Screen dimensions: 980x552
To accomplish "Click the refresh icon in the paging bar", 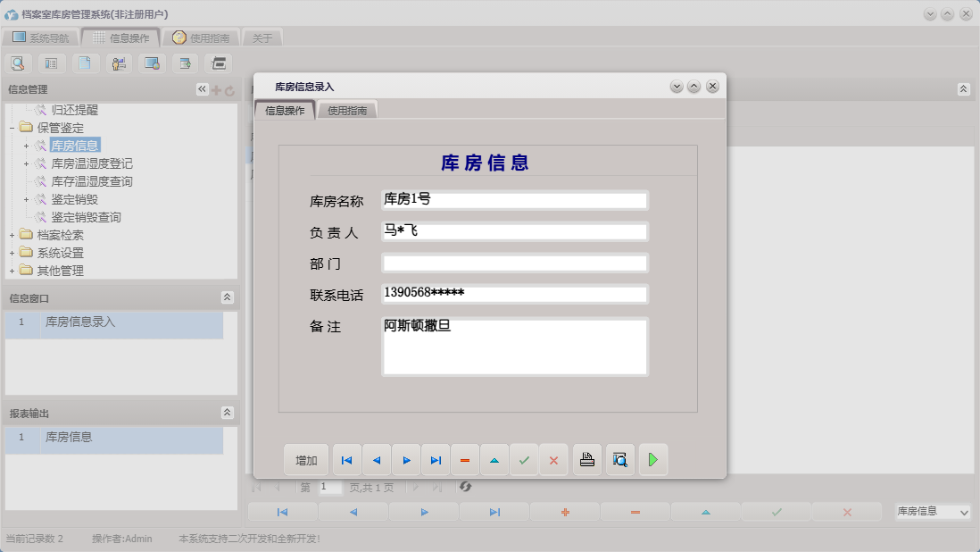I will coord(463,487).
